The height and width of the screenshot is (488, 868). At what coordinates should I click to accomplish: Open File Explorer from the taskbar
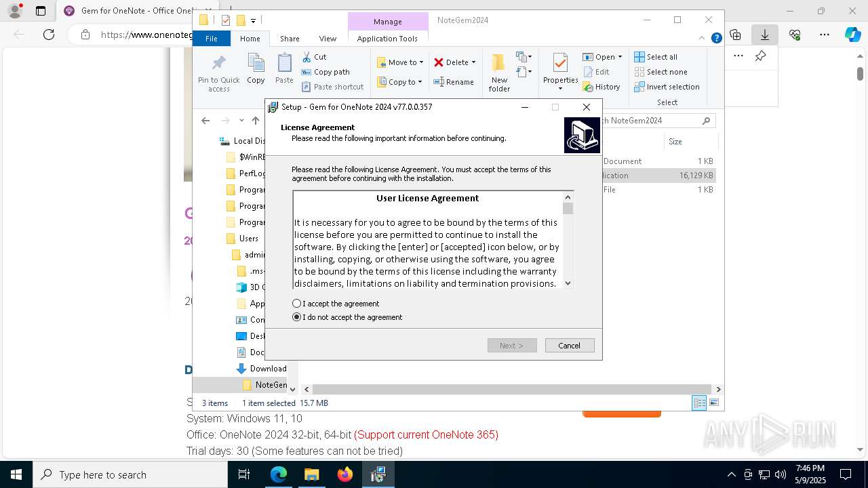click(312, 474)
